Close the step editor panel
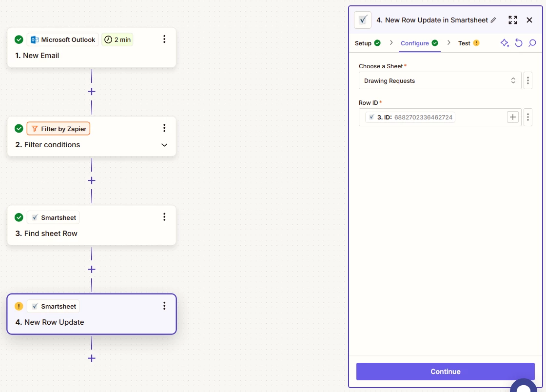Viewport: 546px width, 392px height. coord(529,20)
